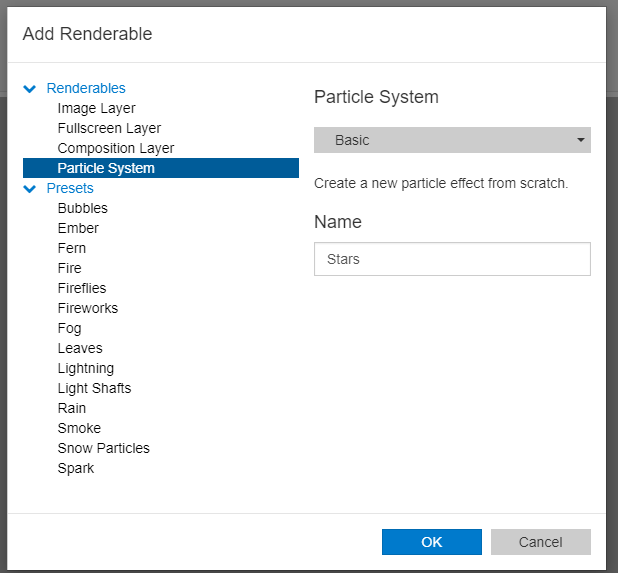Image resolution: width=618 pixels, height=573 pixels.
Task: Confirm with the OK button
Action: (x=431, y=542)
